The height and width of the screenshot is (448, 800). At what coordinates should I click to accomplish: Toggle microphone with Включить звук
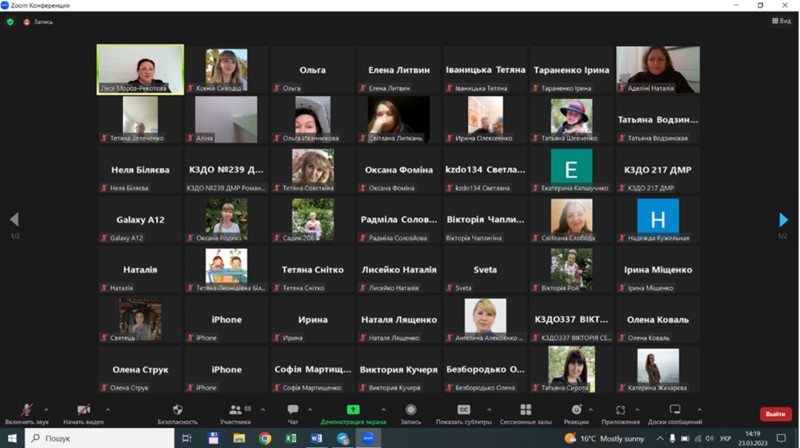[x=27, y=410]
